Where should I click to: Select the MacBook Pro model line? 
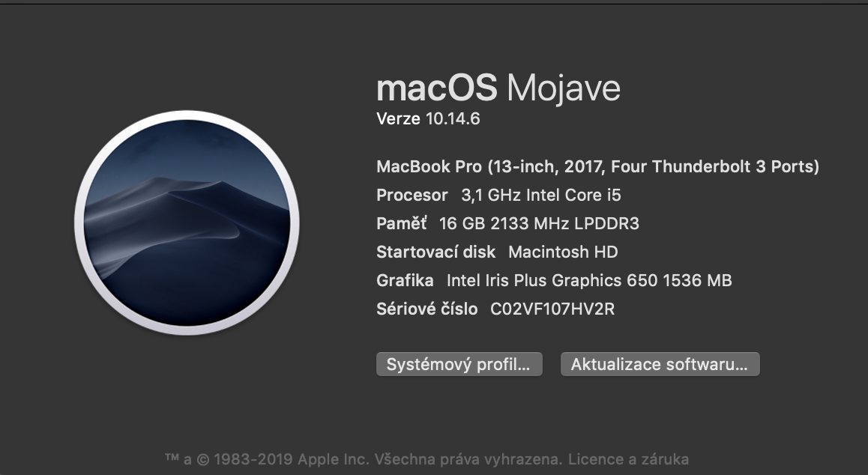pyautogui.click(x=597, y=166)
